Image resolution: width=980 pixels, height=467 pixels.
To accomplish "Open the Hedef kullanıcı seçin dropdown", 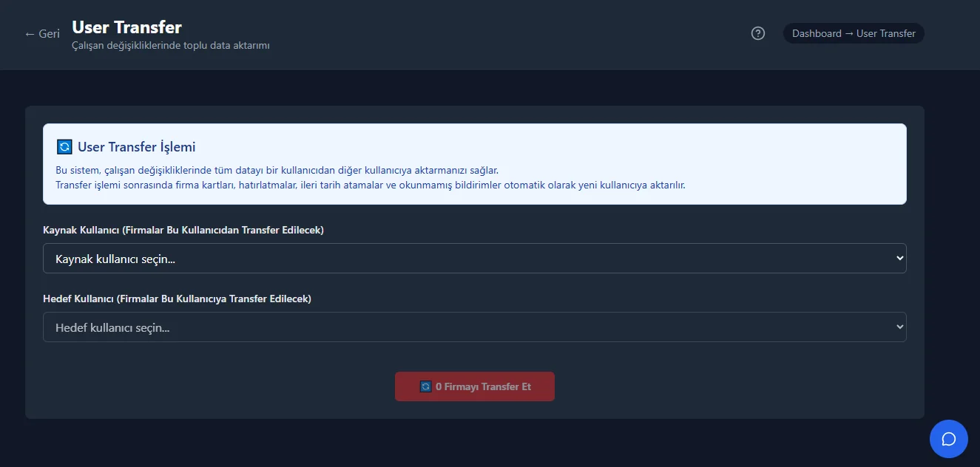I will (474, 326).
